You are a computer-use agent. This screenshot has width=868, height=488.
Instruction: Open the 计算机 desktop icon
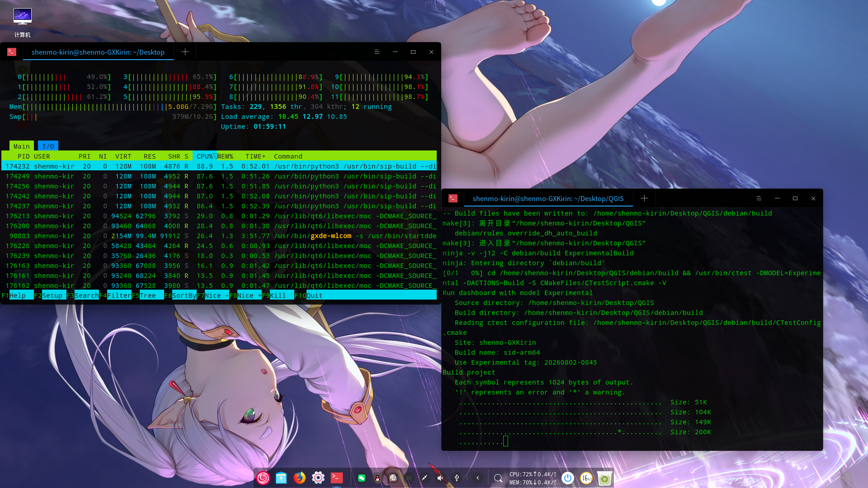[22, 23]
